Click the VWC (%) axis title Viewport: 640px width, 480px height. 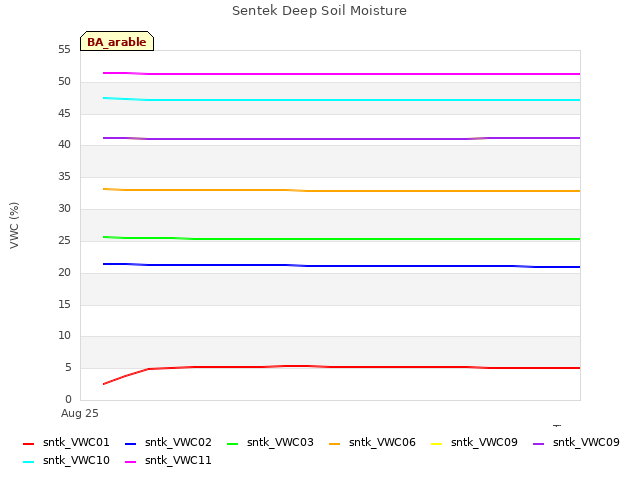point(14,225)
